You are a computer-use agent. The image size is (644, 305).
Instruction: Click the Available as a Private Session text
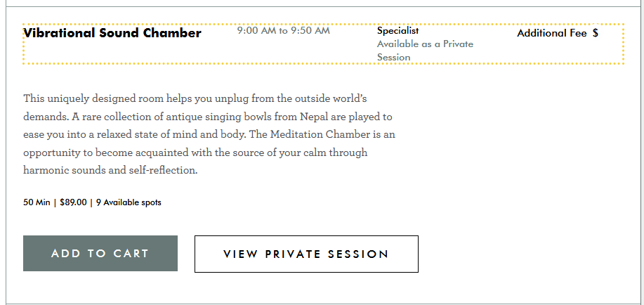[425, 44]
